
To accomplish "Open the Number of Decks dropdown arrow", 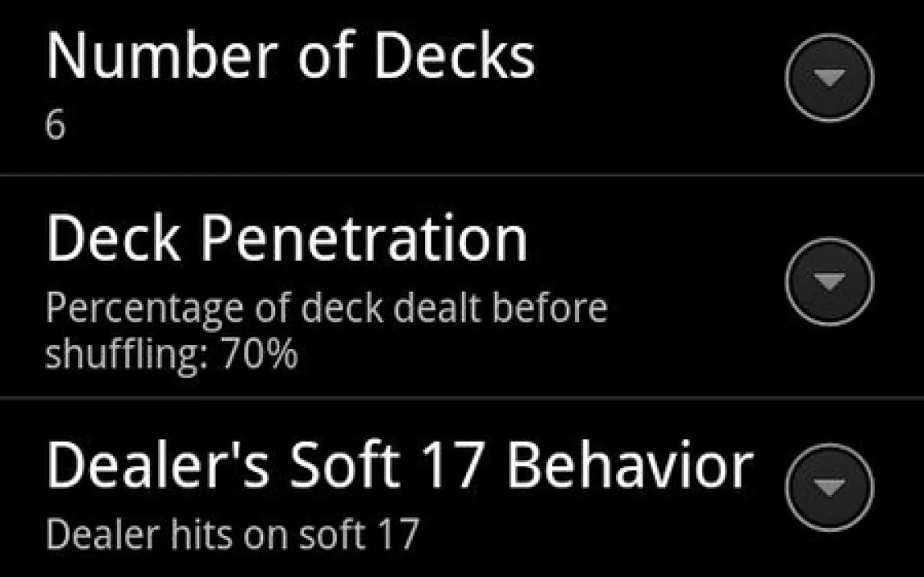I will click(829, 78).
